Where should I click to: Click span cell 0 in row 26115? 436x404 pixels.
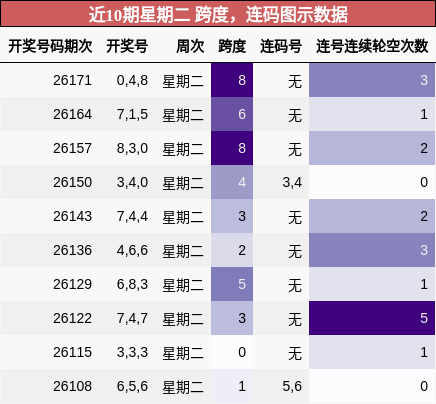click(232, 352)
